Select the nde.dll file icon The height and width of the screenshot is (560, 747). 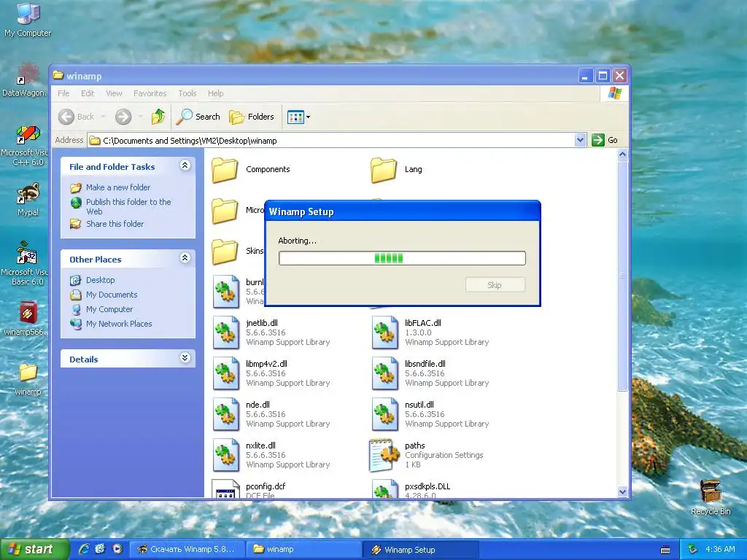pos(226,414)
